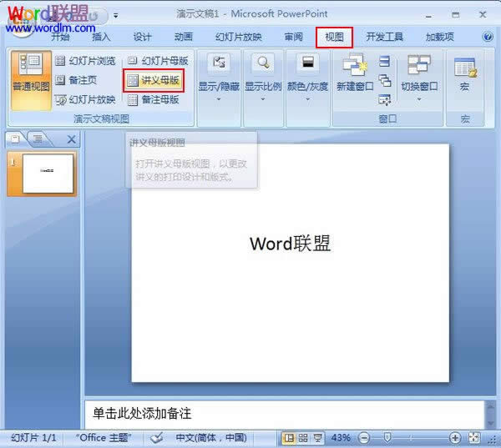
Task: Toggle Slide Show view in status bar
Action: pyautogui.click(x=317, y=438)
